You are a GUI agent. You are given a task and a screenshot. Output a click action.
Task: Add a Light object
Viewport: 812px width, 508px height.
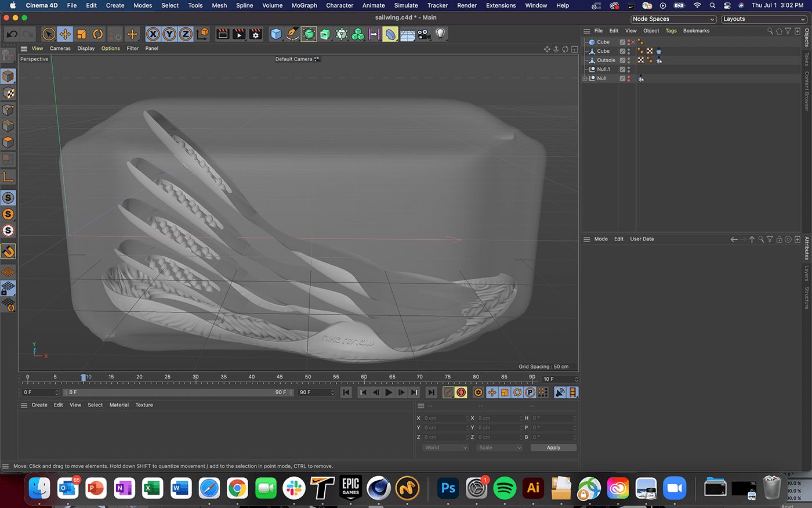click(441, 34)
